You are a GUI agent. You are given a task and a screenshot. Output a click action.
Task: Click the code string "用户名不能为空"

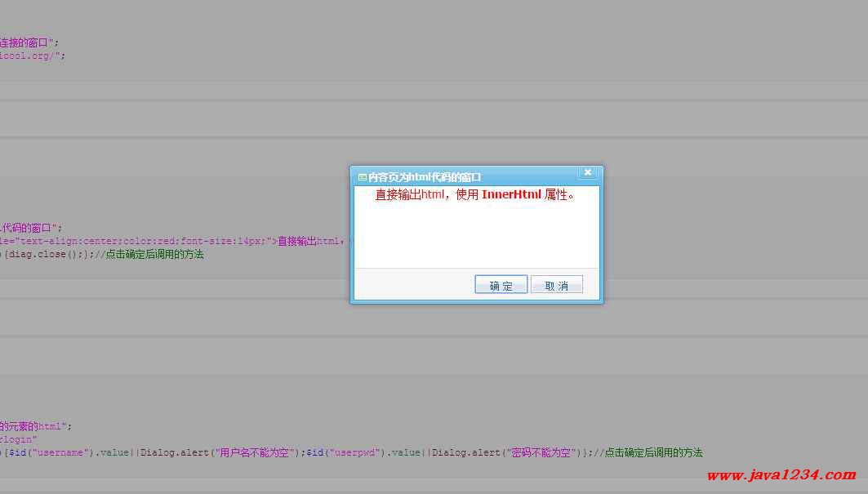[x=254, y=452]
